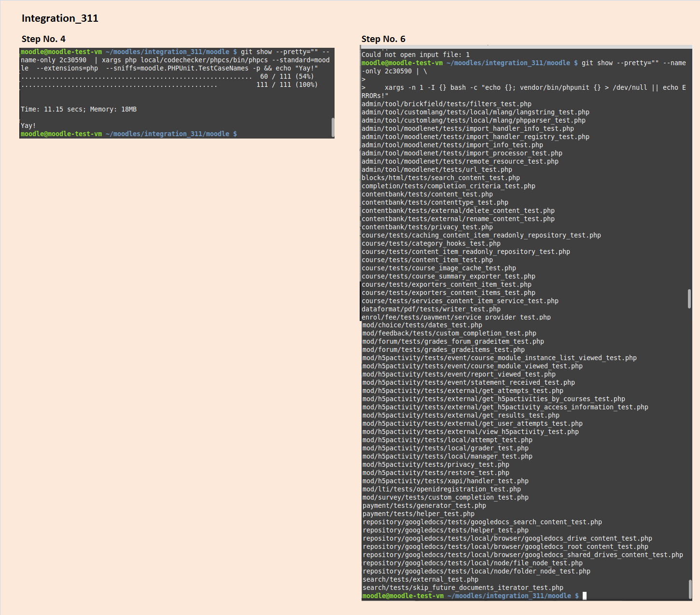The image size is (700, 615).
Task: Click h5pactivity local/grader_test.php line
Action: click(446, 448)
